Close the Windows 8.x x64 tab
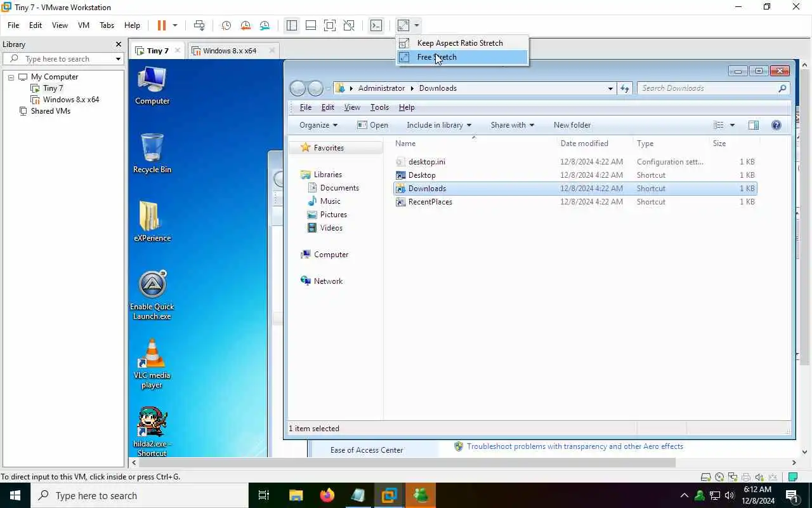The image size is (812, 508). coord(272,51)
